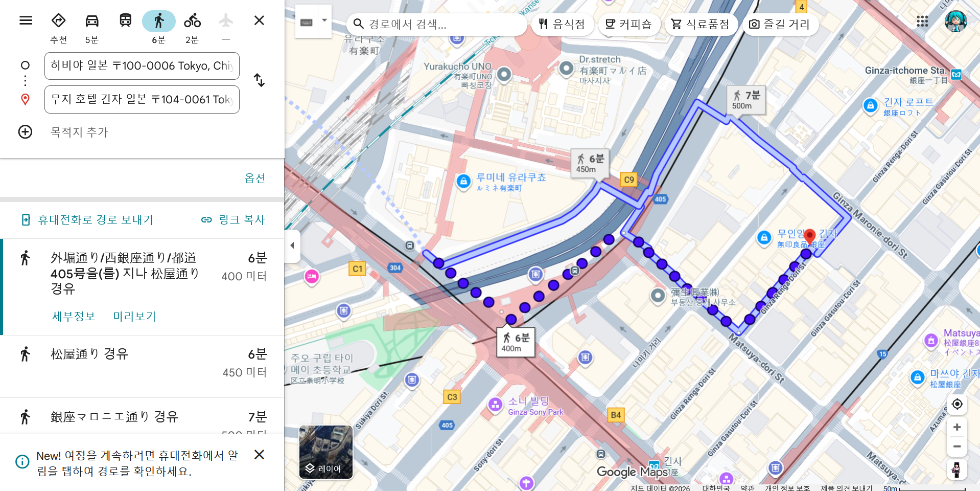Click the C1 subway exit label
The image size is (980, 491).
(358, 269)
